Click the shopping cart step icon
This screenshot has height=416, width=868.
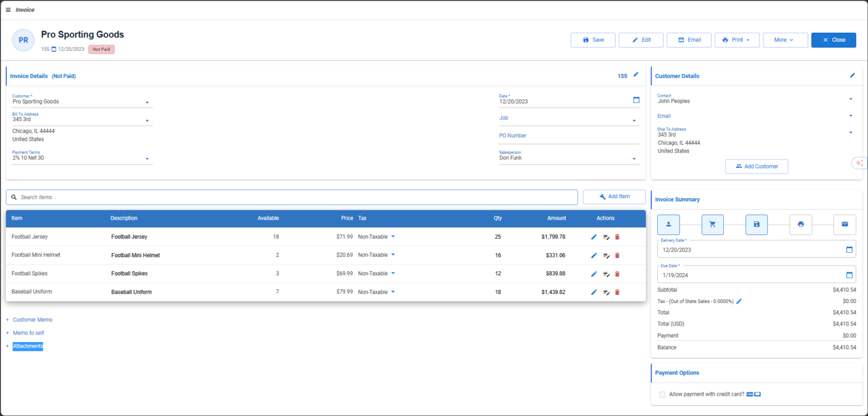click(x=713, y=224)
